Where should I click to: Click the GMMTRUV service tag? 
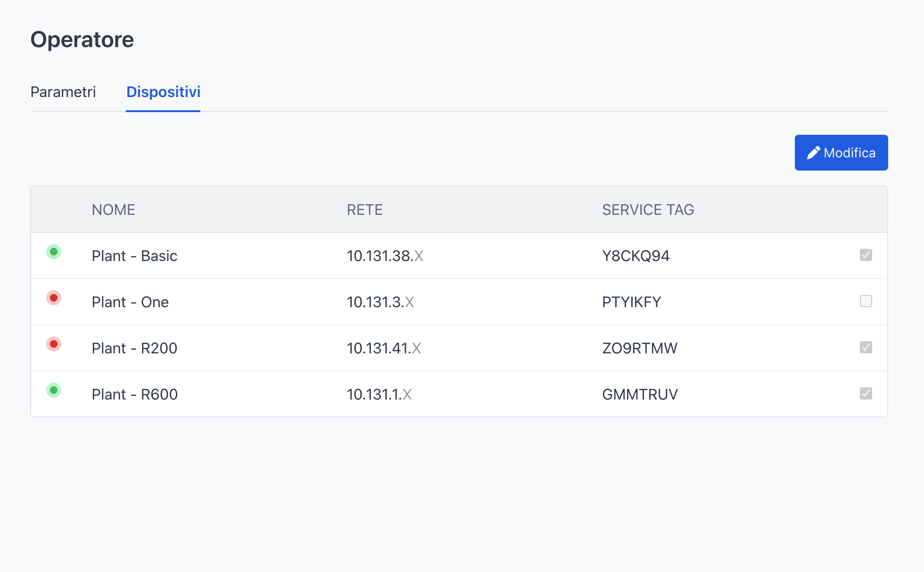point(640,394)
